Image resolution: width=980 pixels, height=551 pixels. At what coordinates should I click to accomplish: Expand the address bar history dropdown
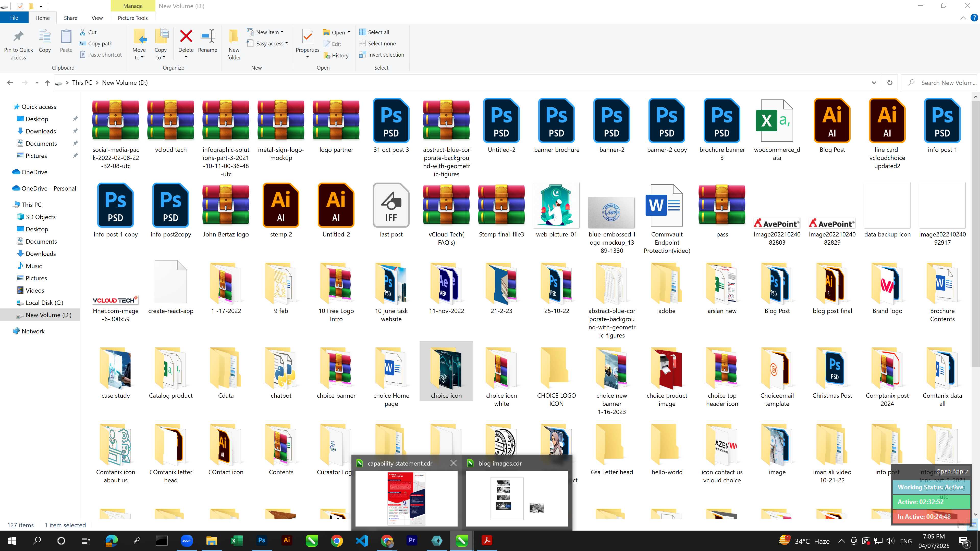[874, 82]
